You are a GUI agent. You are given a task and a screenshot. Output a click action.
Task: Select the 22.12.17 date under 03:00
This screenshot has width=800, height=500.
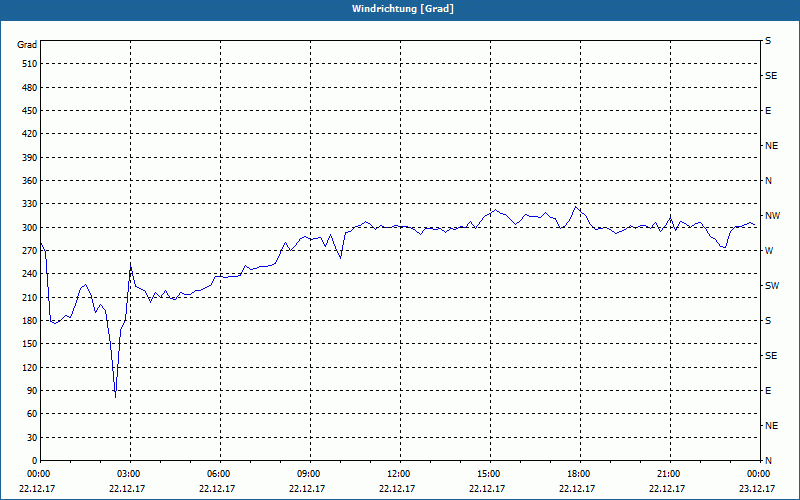(127, 488)
